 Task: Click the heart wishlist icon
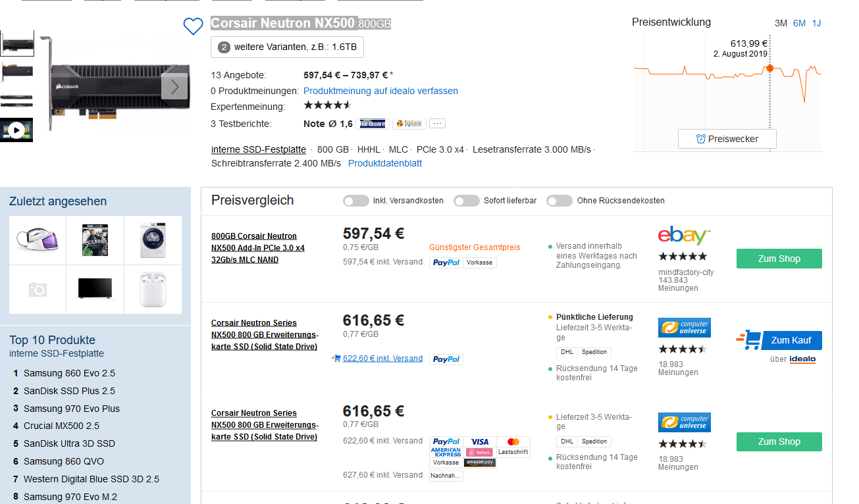tap(193, 26)
